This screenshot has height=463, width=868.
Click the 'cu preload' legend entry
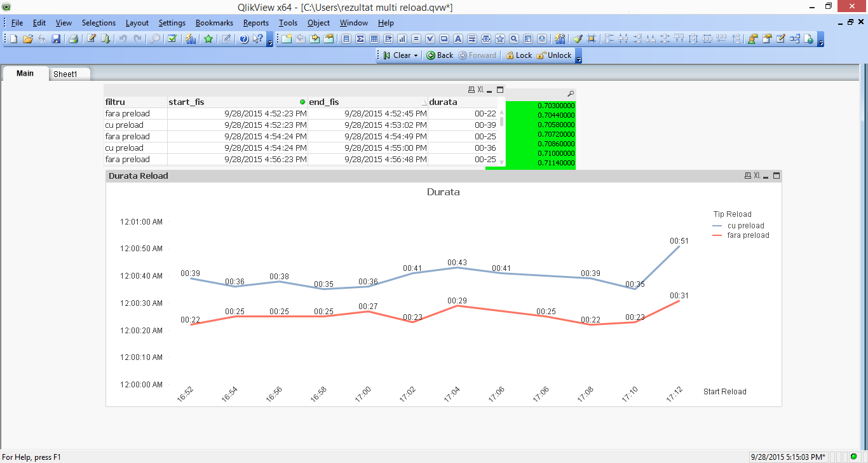point(738,226)
